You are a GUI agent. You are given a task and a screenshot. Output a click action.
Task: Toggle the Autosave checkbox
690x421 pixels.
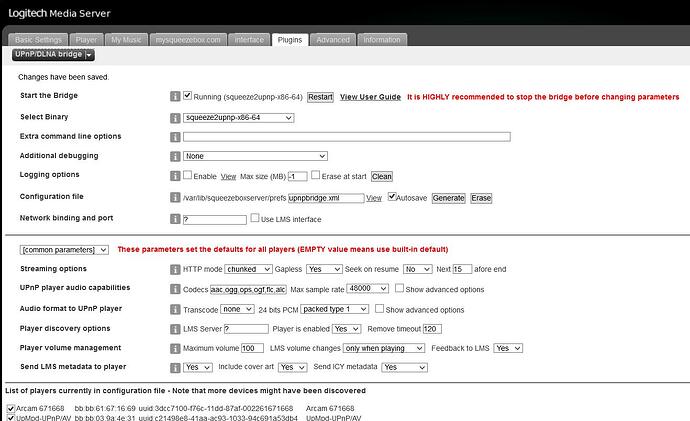pyautogui.click(x=392, y=196)
